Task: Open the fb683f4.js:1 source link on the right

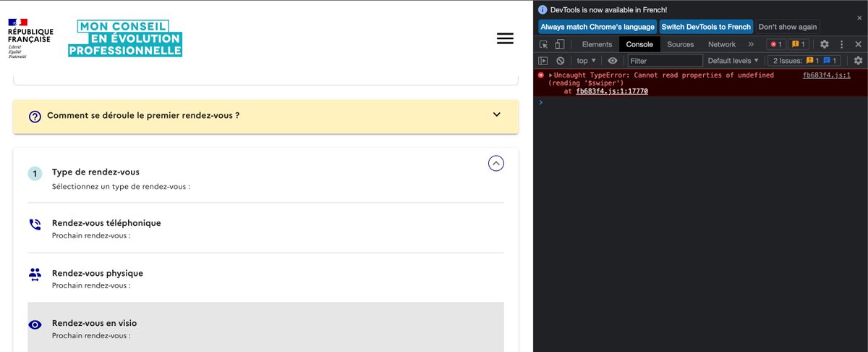Action: click(827, 75)
